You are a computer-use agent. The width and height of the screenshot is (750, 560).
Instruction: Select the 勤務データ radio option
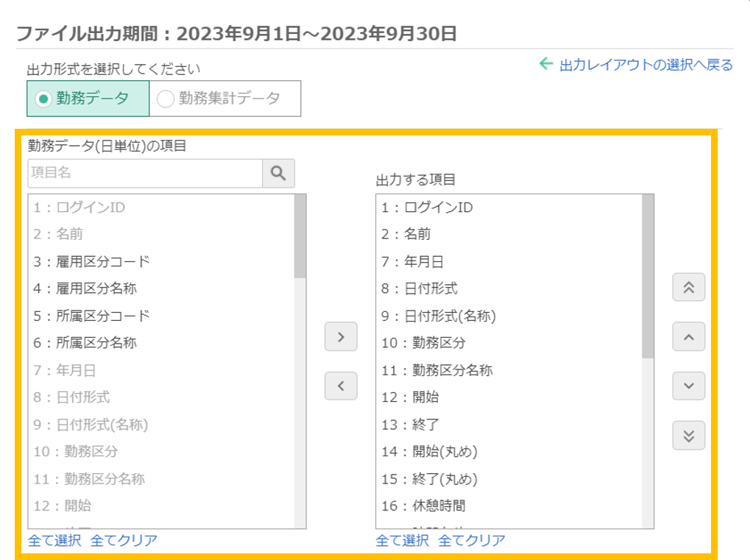tap(88, 99)
